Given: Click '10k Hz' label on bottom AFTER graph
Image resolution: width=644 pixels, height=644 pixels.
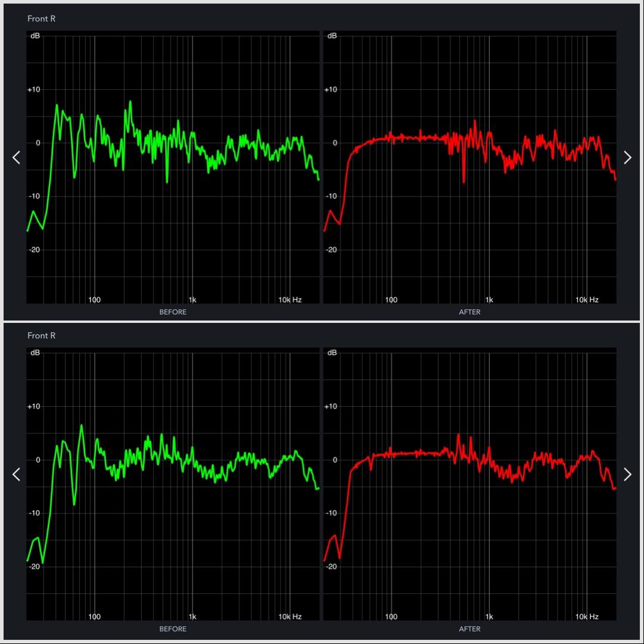Looking at the screenshot, I should (587, 617).
